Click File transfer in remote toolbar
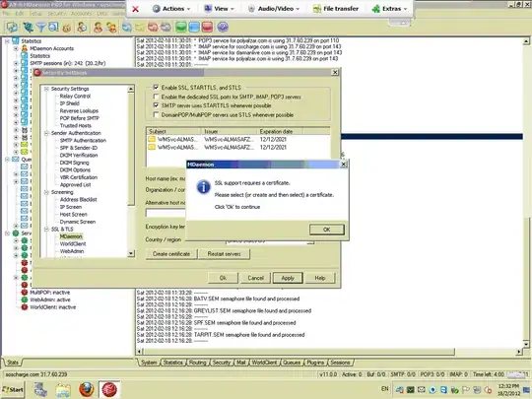The width and height of the screenshot is (532, 399). coord(336,9)
